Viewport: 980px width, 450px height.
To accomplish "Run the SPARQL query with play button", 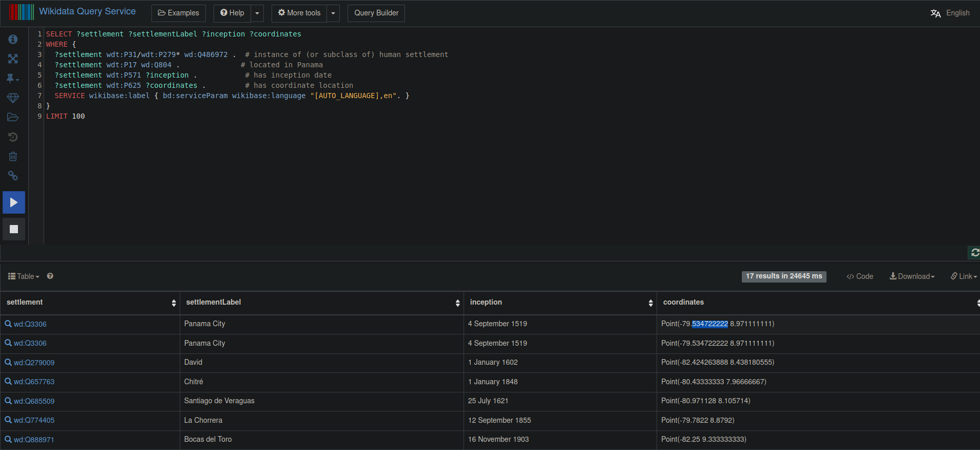I will [14, 202].
